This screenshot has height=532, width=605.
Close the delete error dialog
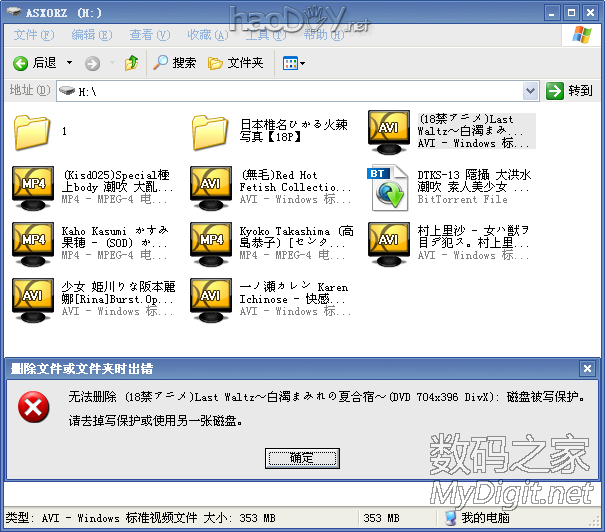pos(590,368)
